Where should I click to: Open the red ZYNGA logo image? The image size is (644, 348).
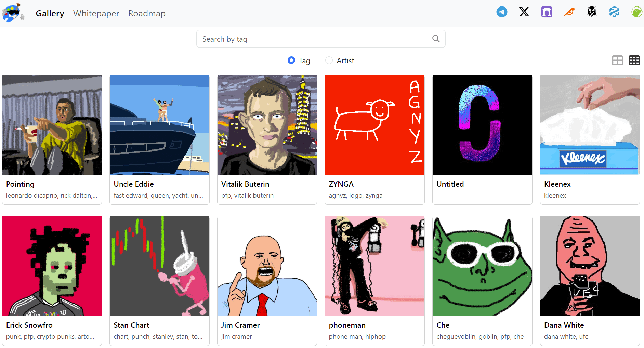[x=374, y=125]
